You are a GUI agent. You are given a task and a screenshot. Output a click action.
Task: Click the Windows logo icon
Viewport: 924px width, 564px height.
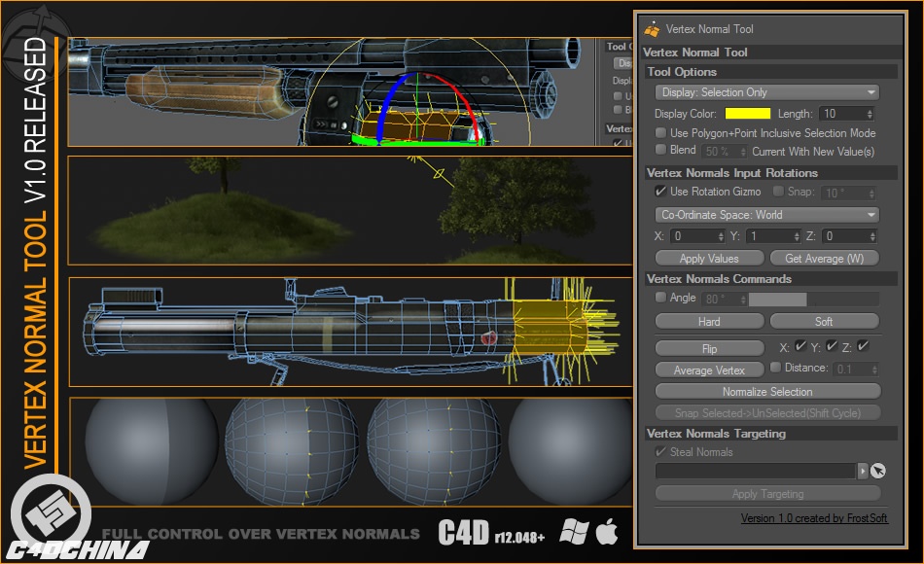(574, 533)
